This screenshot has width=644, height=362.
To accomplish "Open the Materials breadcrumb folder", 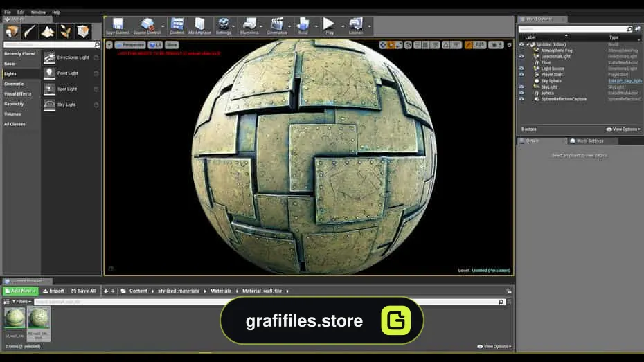I will point(221,291).
